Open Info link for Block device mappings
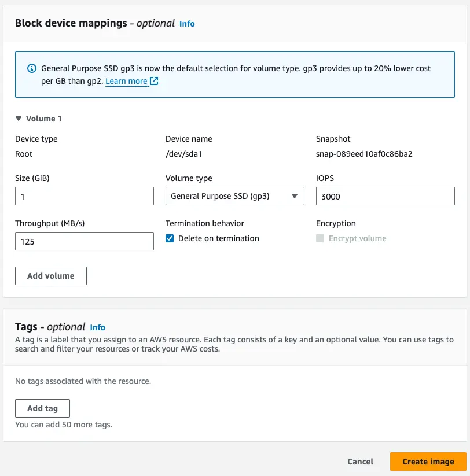 coord(187,24)
